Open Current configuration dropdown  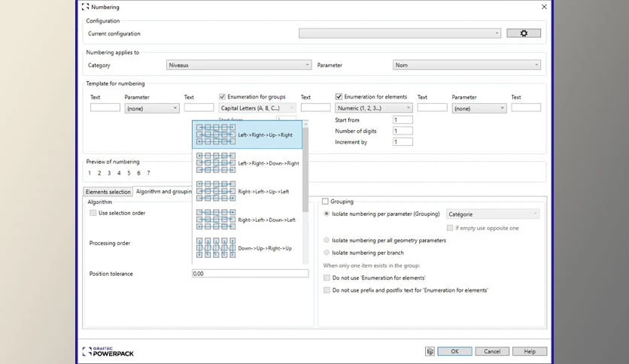(400, 33)
